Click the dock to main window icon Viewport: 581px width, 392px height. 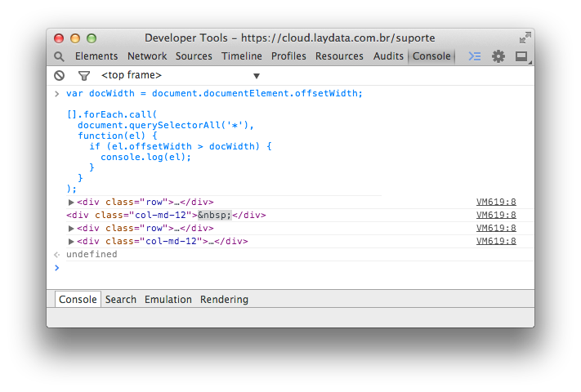point(521,56)
